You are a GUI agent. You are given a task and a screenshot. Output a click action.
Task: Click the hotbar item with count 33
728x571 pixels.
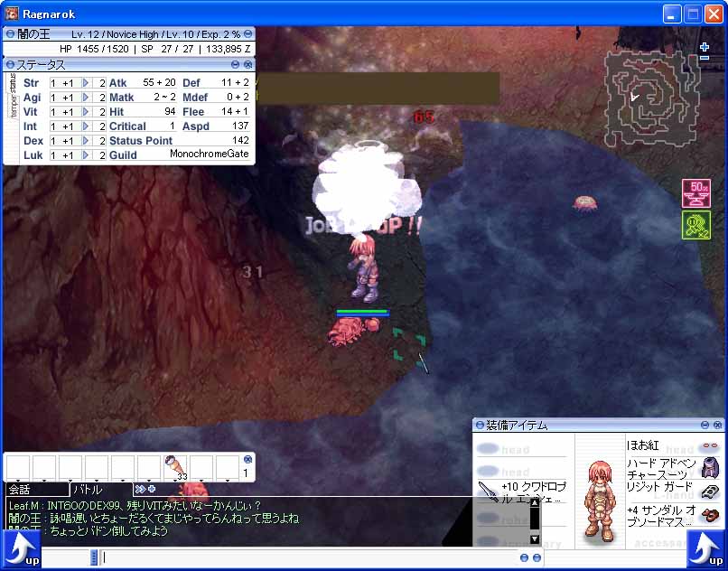(x=174, y=467)
